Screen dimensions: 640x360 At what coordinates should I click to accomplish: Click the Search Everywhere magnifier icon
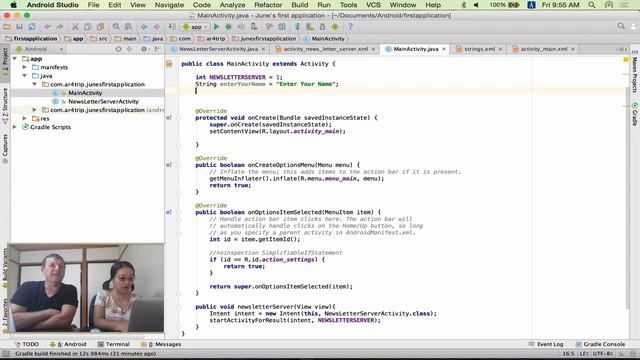621,26
